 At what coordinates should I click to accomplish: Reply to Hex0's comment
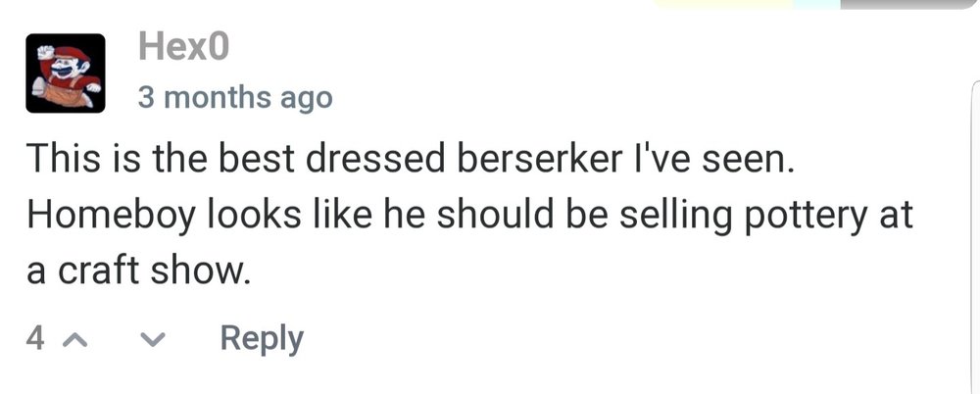pos(262,339)
